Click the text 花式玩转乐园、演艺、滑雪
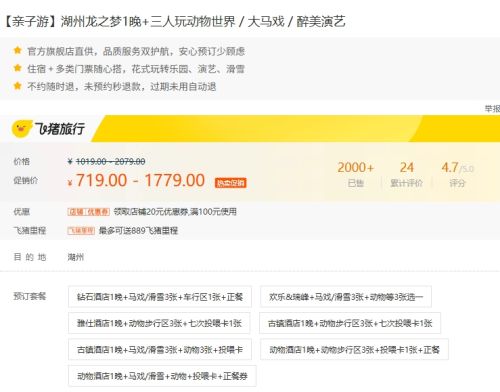This screenshot has height=392, width=500. pyautogui.click(x=188, y=69)
